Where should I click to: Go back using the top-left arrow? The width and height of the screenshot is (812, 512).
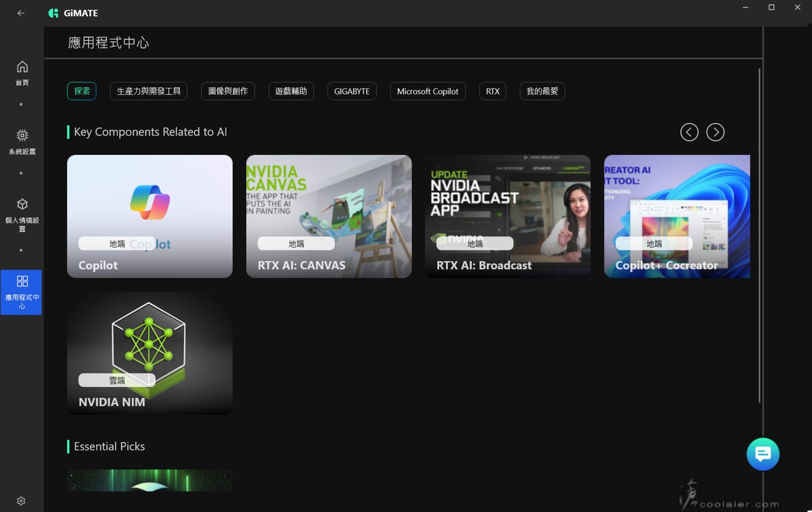[21, 13]
